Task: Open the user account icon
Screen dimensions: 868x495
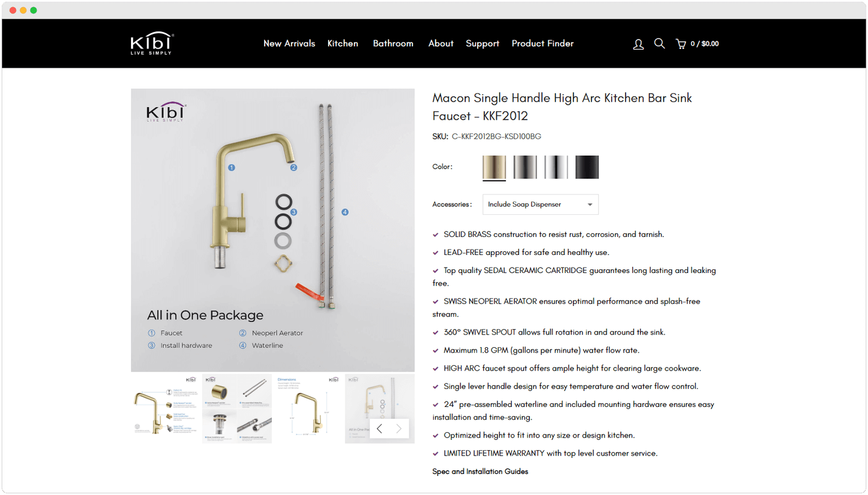Action: click(638, 44)
